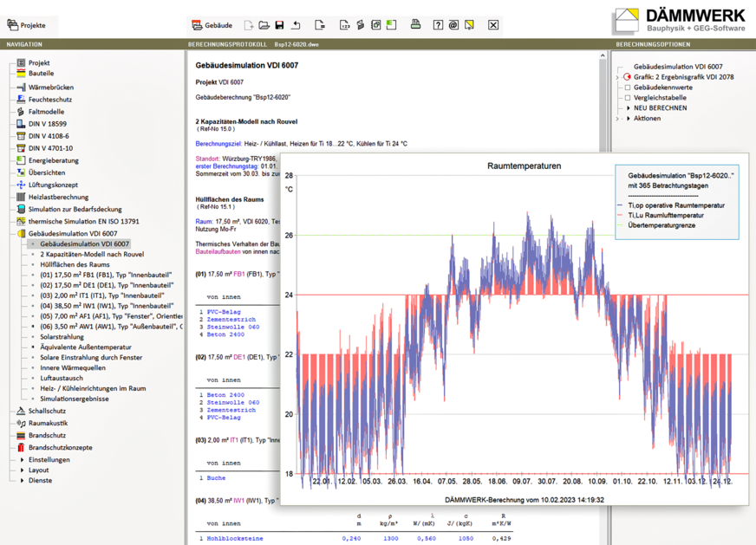Click NEU BERECHNEN to recalculate

660,108
